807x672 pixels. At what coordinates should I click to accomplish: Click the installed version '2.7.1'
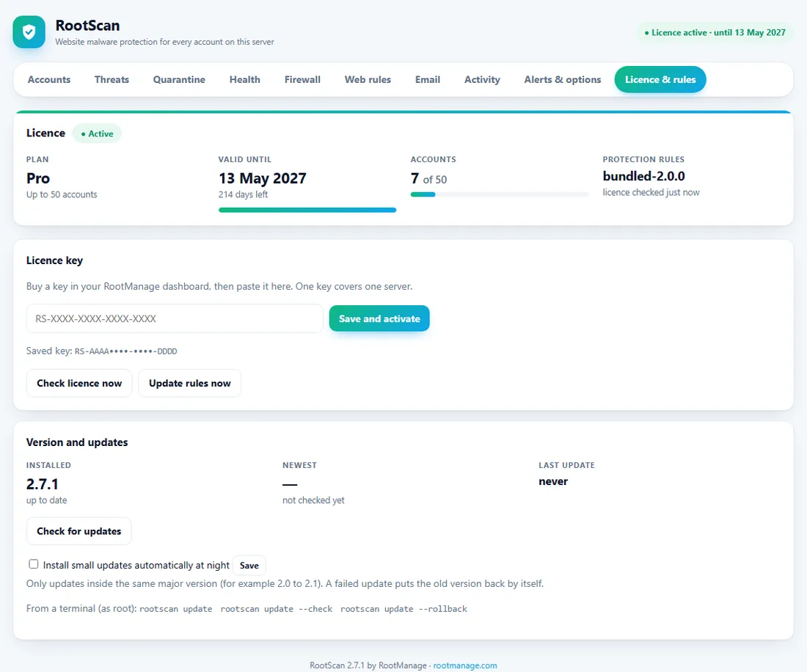[43, 484]
